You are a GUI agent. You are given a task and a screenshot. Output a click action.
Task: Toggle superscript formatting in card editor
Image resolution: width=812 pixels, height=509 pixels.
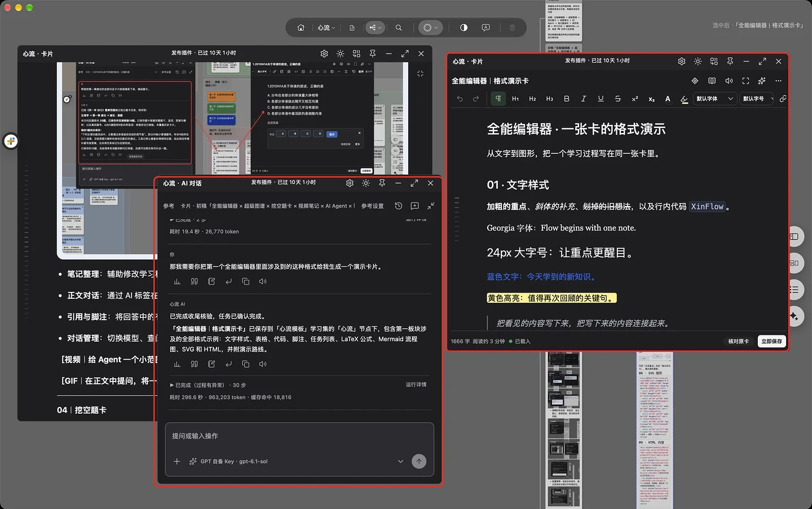634,99
